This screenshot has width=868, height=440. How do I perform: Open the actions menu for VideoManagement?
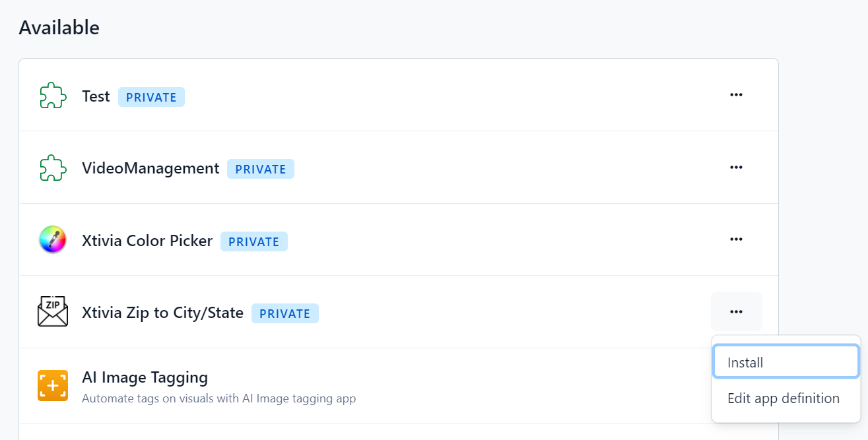click(736, 168)
